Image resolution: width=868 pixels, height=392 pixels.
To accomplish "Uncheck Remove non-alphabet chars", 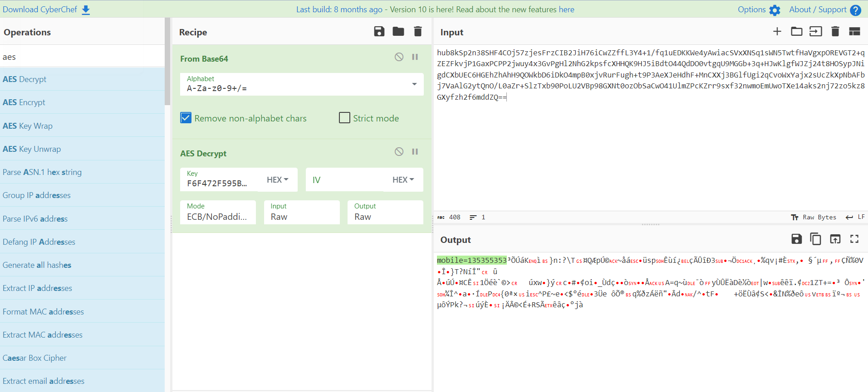I will (186, 118).
